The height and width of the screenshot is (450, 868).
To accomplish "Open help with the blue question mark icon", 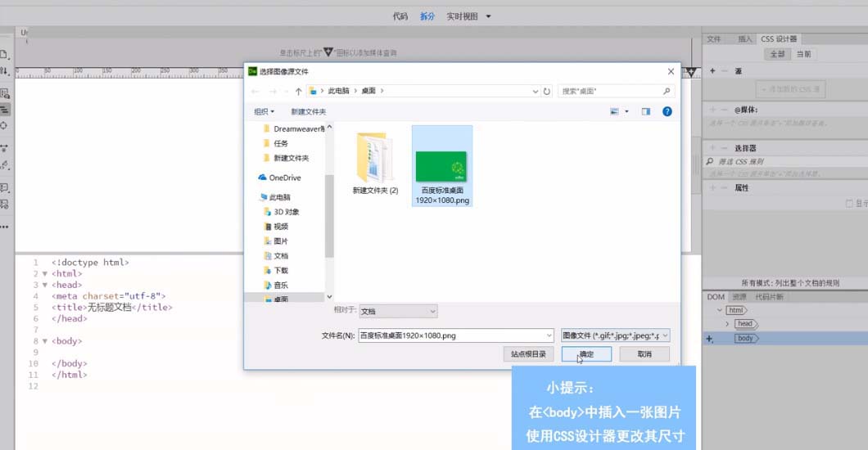I will (x=667, y=111).
